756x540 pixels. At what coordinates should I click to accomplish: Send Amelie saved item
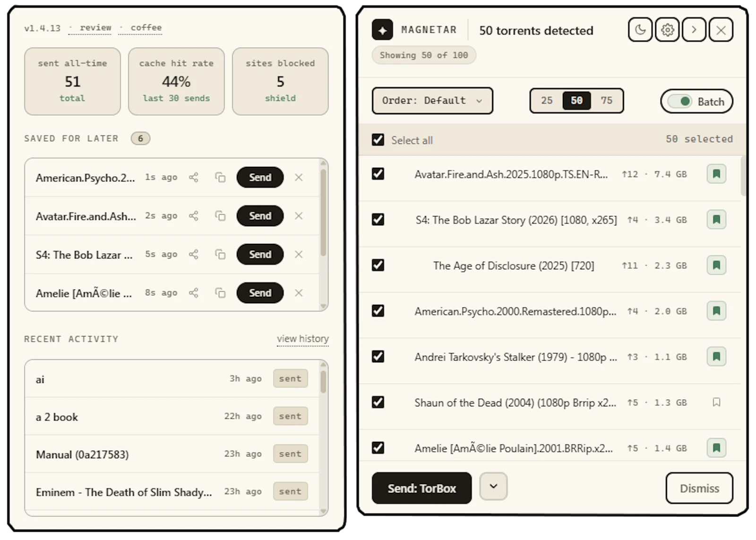(260, 293)
